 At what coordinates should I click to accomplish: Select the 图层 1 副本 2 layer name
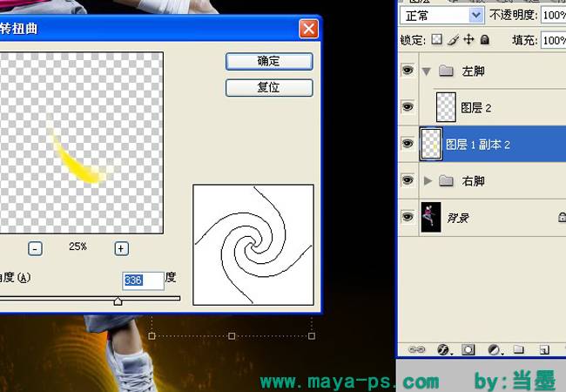point(477,145)
